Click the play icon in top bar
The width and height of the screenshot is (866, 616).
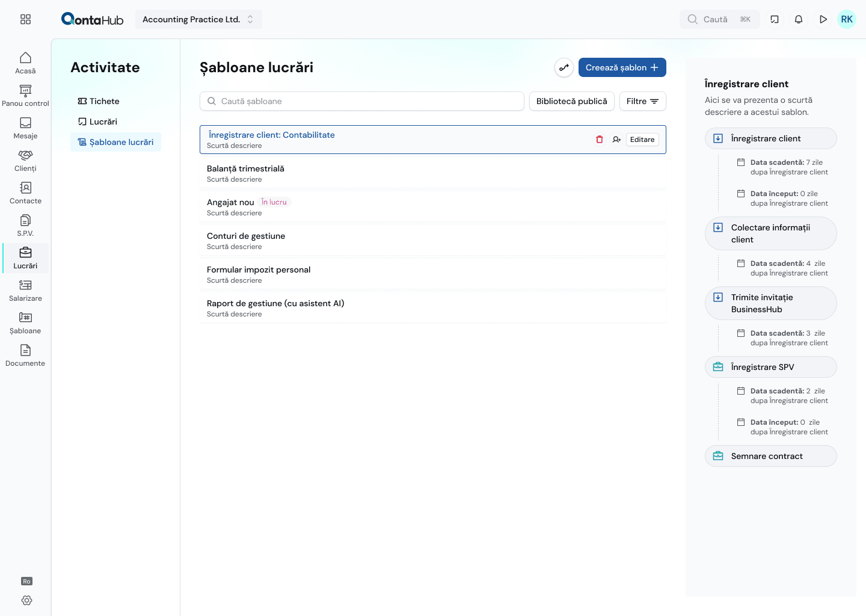(823, 19)
